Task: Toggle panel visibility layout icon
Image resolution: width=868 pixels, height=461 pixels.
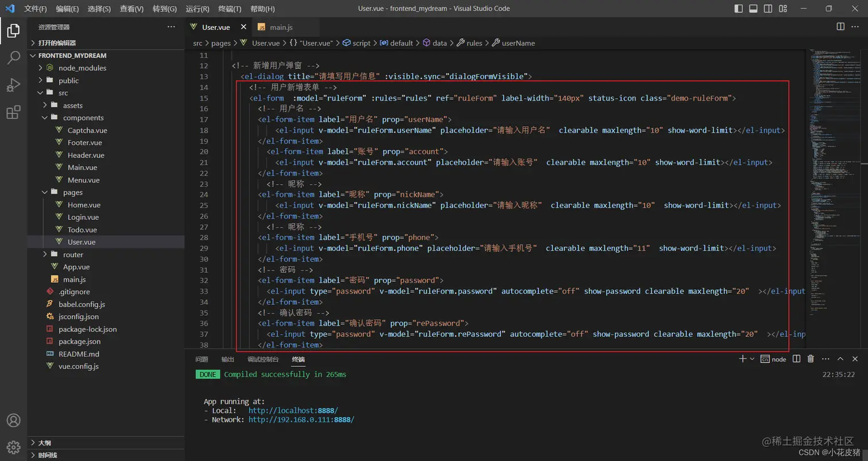Action: (753, 9)
